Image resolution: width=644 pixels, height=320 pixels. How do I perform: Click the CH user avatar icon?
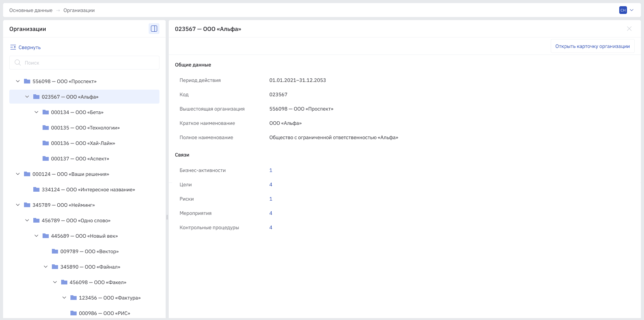[x=623, y=10]
